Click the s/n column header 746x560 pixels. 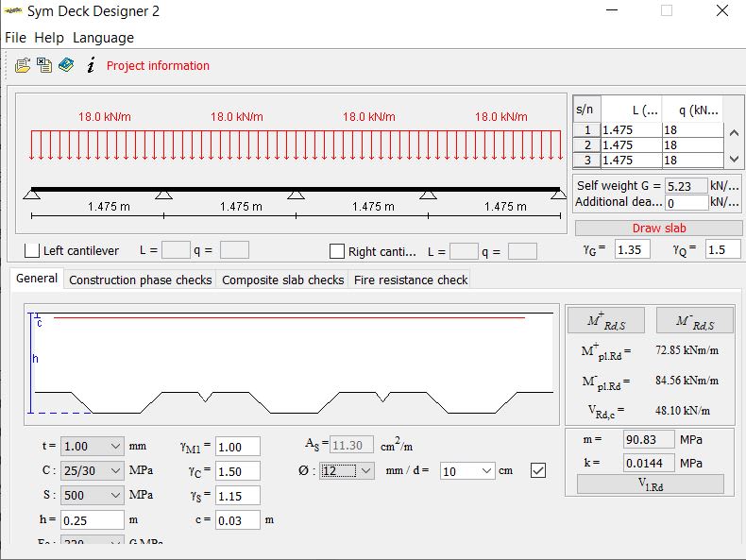pos(587,110)
